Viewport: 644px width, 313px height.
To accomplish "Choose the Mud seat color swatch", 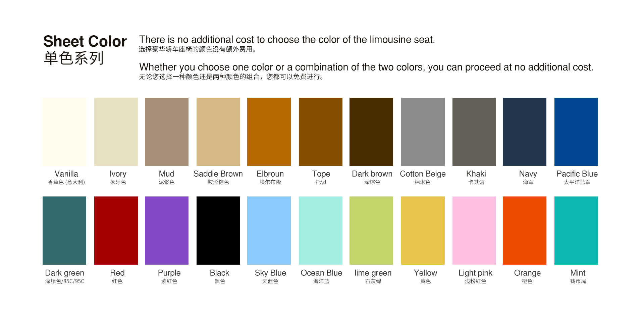I will [167, 132].
